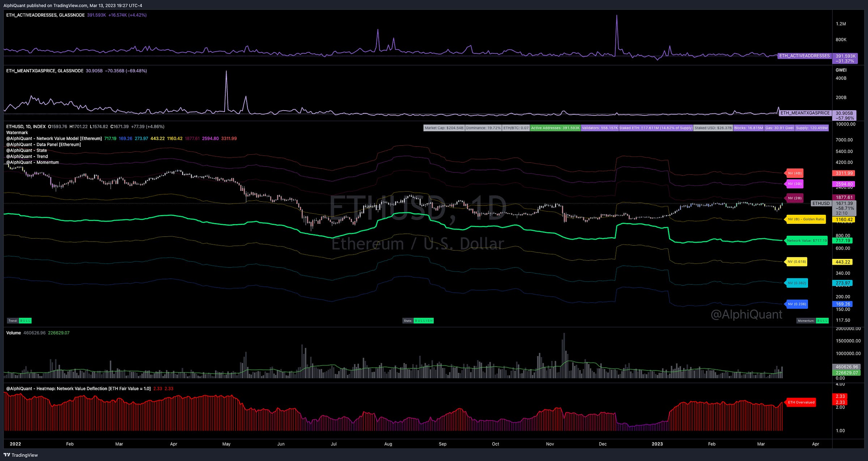The height and width of the screenshot is (461, 868).
Task: Select the ETH_MEANTXGASPRICE, GLASSNODE legend title
Action: tap(45, 71)
